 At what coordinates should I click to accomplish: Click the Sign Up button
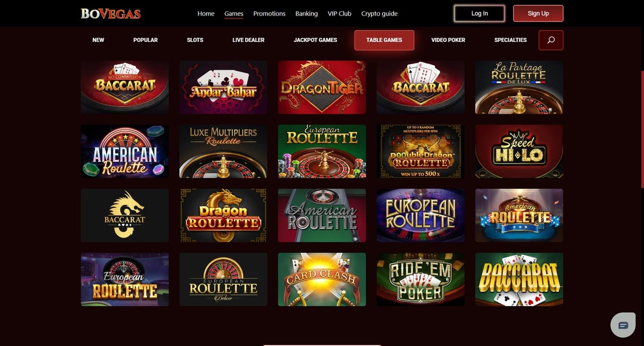[x=538, y=13]
